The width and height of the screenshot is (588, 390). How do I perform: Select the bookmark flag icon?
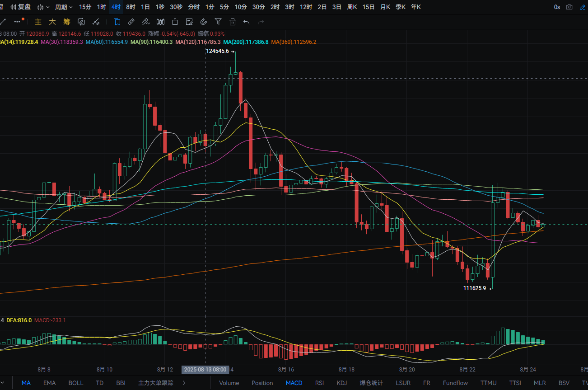(x=117, y=21)
